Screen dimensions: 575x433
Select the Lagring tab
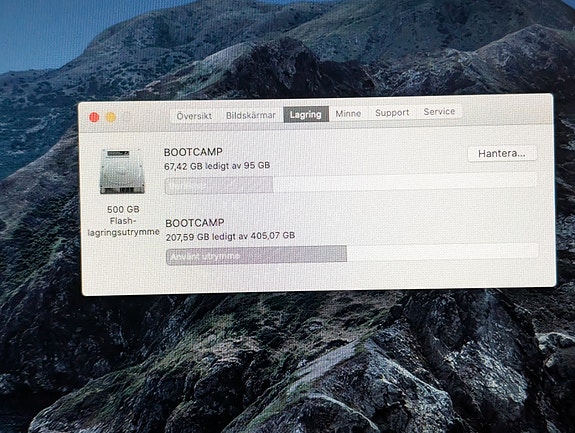pos(305,115)
